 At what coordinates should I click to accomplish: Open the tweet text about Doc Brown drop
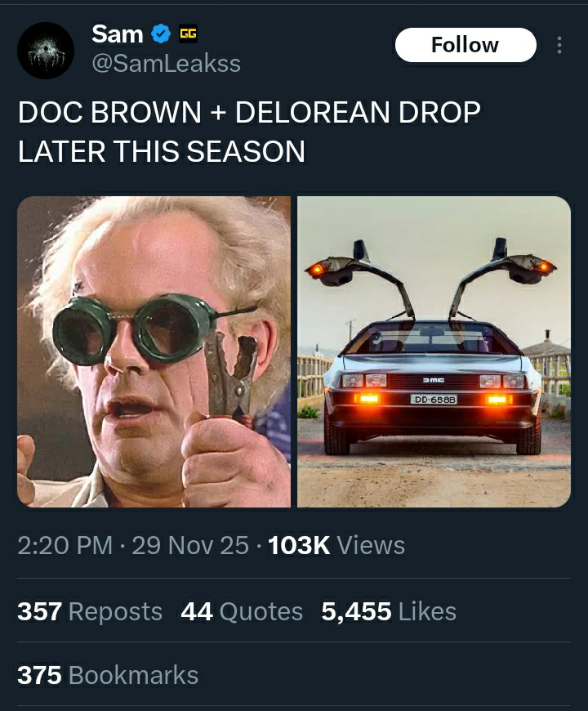249,132
